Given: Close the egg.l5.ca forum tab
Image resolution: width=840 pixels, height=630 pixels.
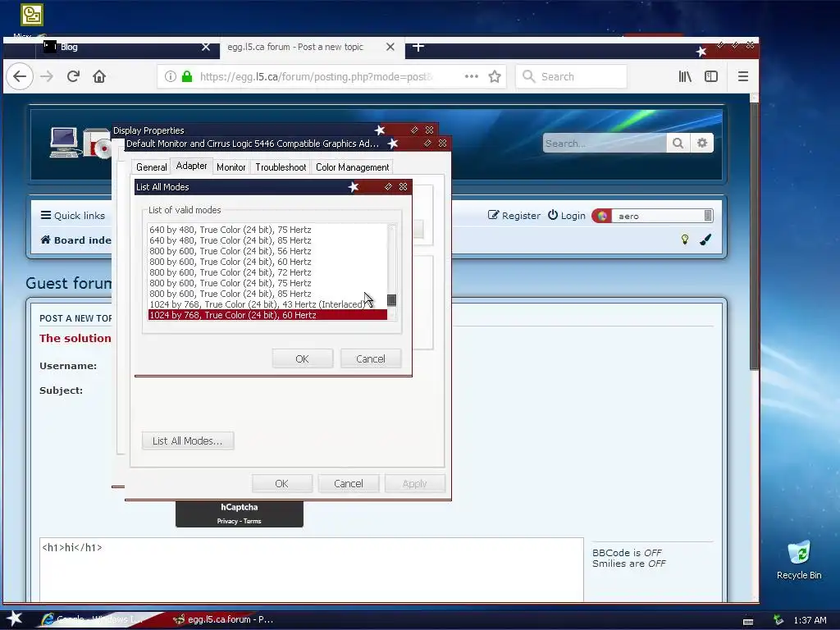Looking at the screenshot, I should 390,47.
